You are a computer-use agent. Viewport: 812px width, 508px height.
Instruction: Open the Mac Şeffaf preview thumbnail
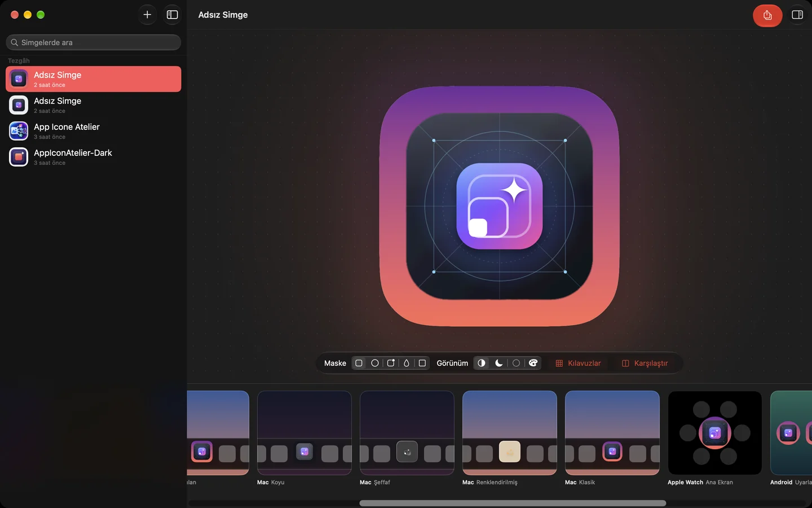click(407, 433)
